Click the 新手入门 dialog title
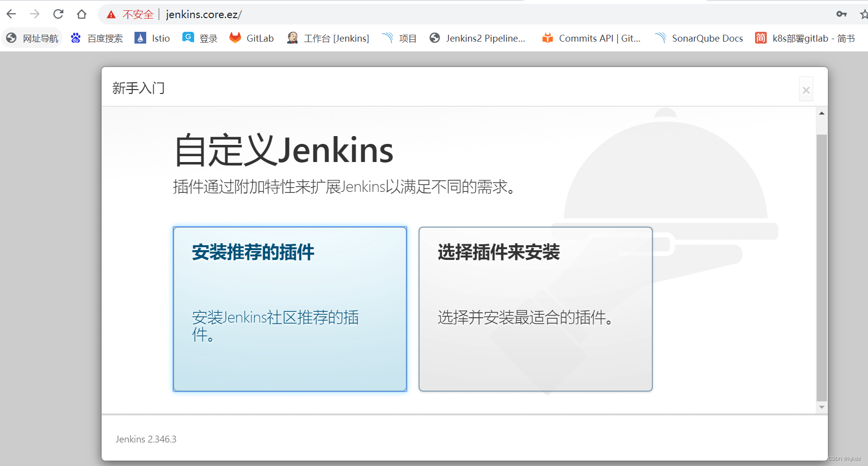The width and height of the screenshot is (868, 466). [138, 88]
